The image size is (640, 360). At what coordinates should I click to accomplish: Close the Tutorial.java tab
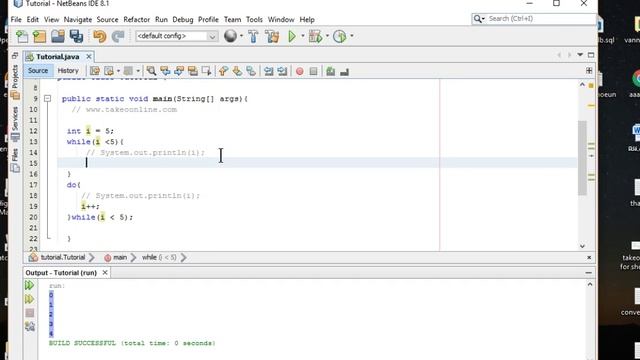coord(89,57)
